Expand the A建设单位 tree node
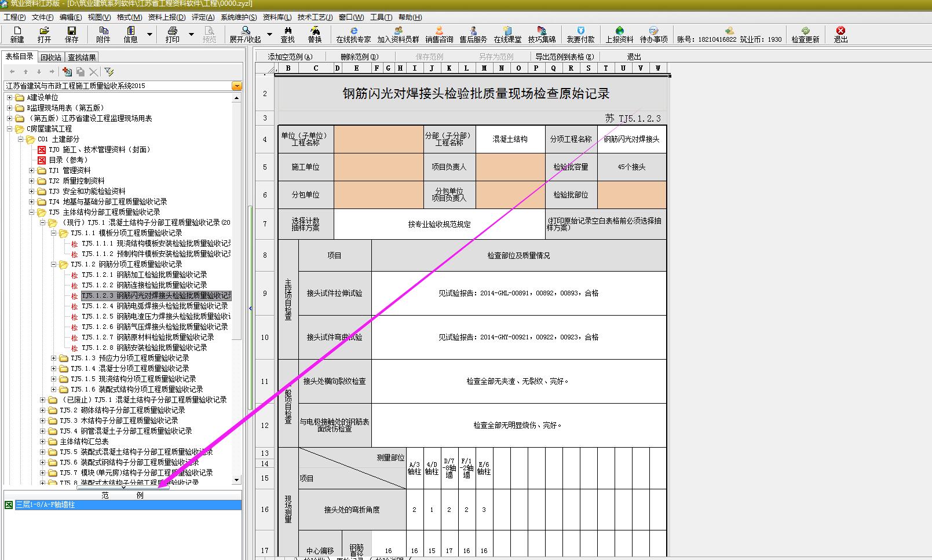 coord(9,97)
